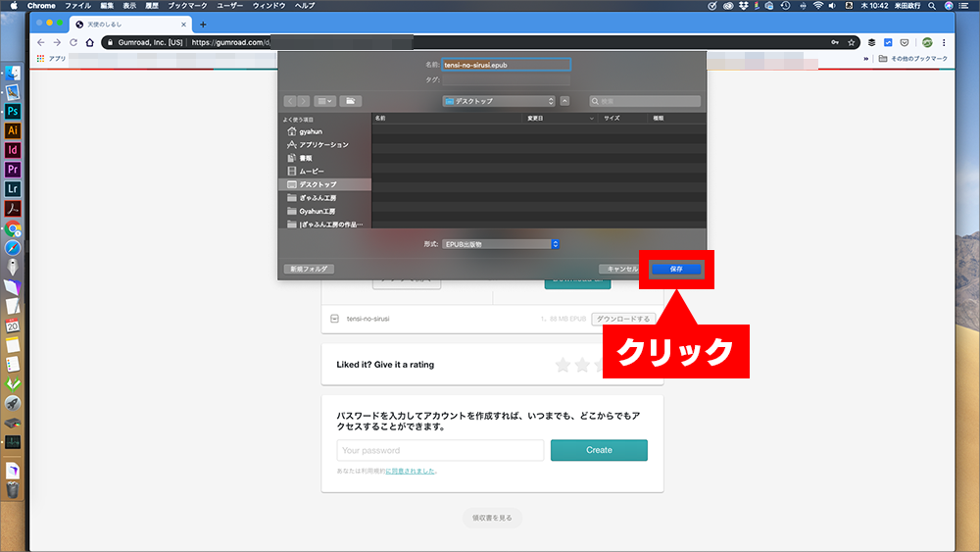Screen dimensions: 980x552
Task: Open the ブックマーク menu
Action: click(x=187, y=6)
